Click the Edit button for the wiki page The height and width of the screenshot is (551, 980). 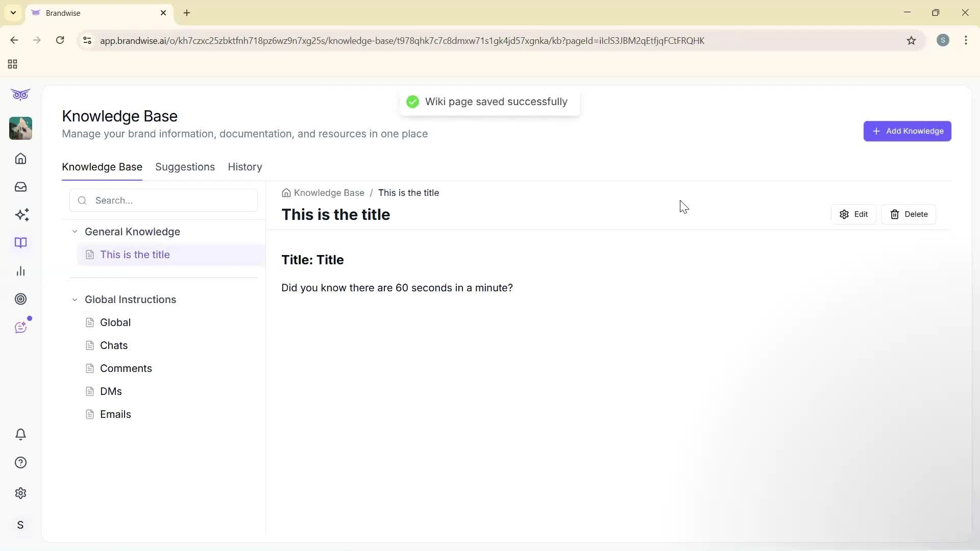(x=853, y=214)
